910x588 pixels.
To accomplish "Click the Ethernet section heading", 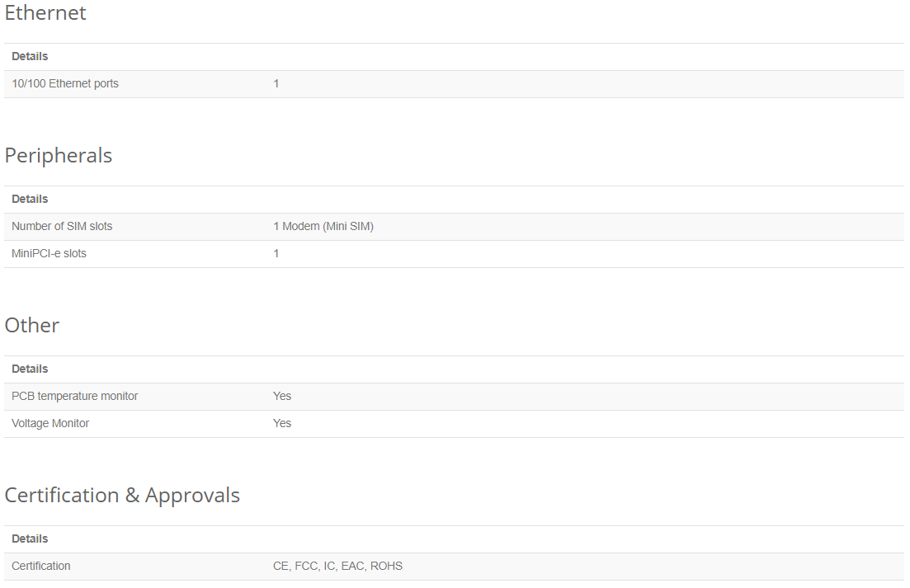I will (x=45, y=12).
